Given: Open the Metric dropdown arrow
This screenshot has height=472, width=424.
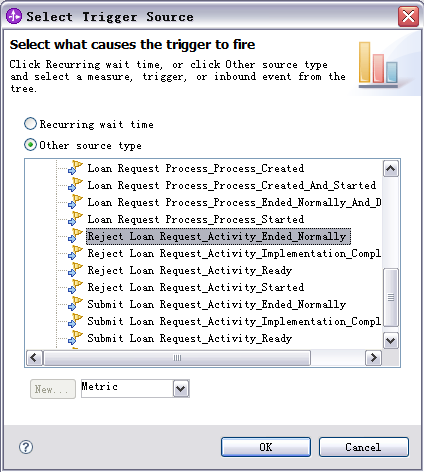Looking at the screenshot, I should tap(181, 388).
